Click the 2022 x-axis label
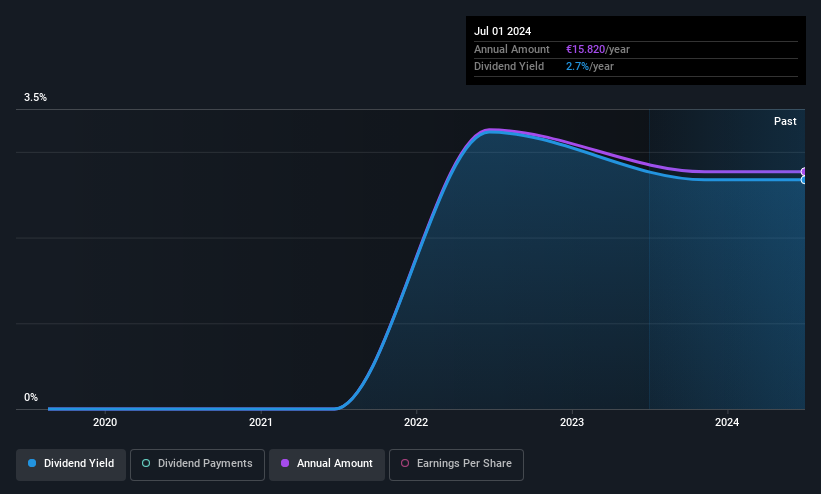 (416, 422)
